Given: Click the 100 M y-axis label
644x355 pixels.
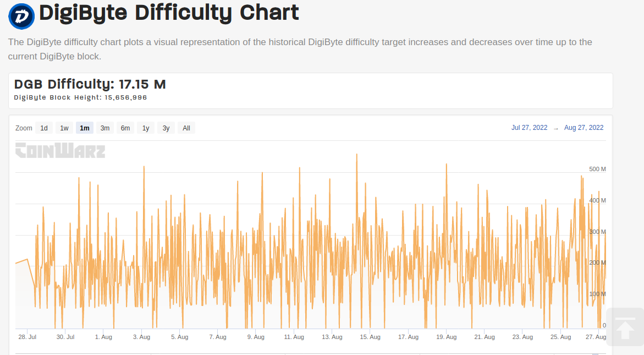Looking at the screenshot, I should (598, 294).
